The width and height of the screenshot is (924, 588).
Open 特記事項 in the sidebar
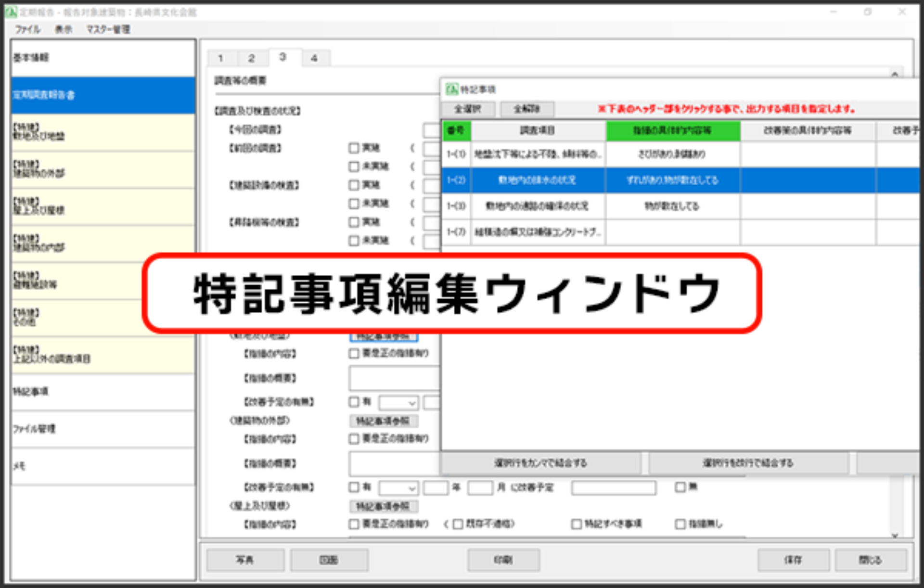103,392
